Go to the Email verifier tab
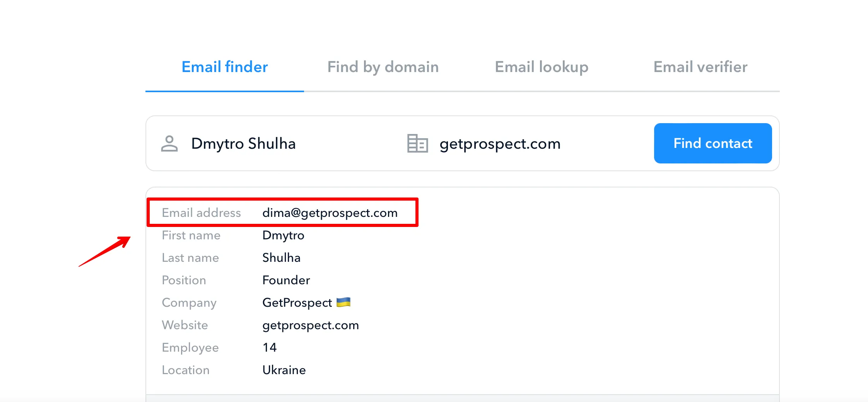The image size is (868, 402). point(700,67)
